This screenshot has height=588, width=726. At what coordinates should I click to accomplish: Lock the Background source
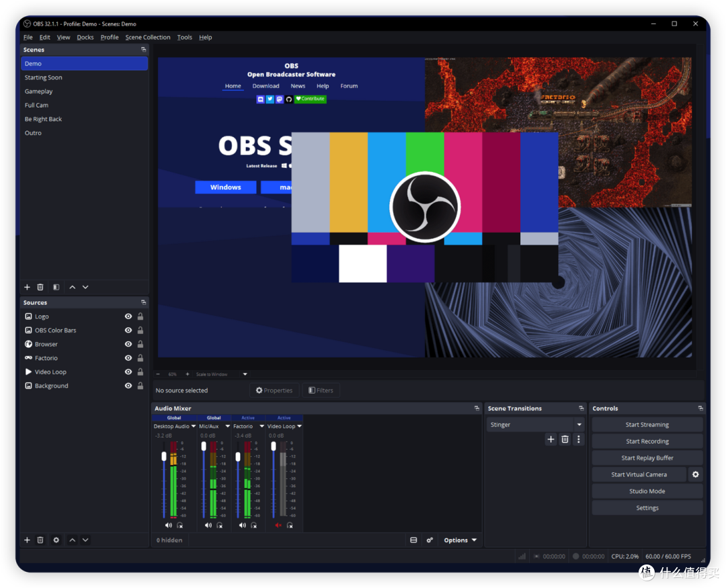point(140,386)
